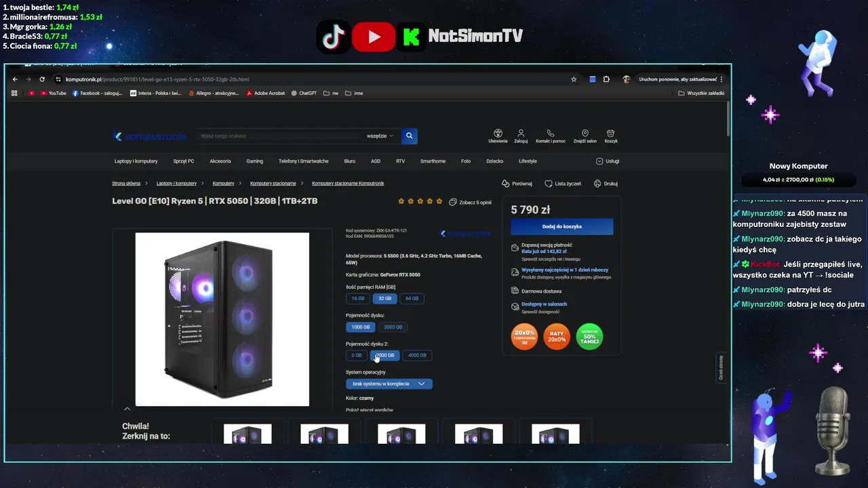Viewport: 868px width, 488px height.
Task: Open Komputery stacjonarne breadcrumb link
Action: click(273, 184)
